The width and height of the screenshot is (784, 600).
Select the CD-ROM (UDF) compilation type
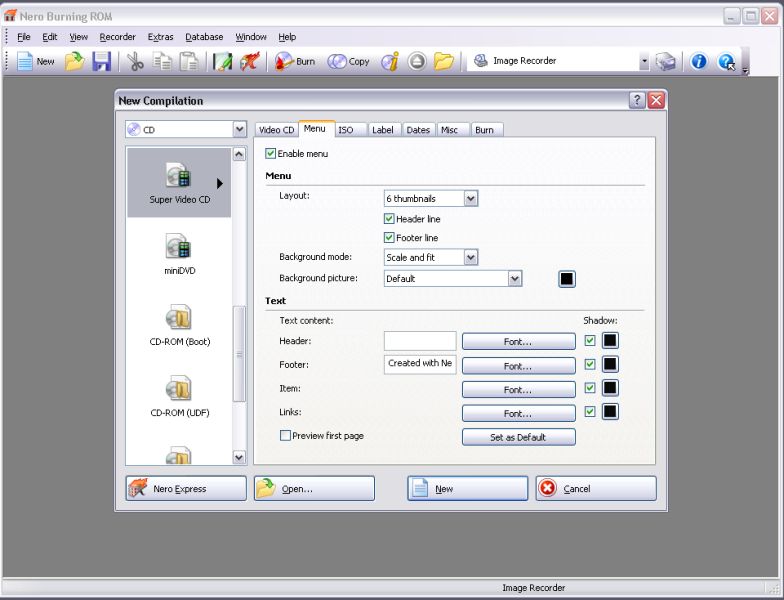point(180,396)
